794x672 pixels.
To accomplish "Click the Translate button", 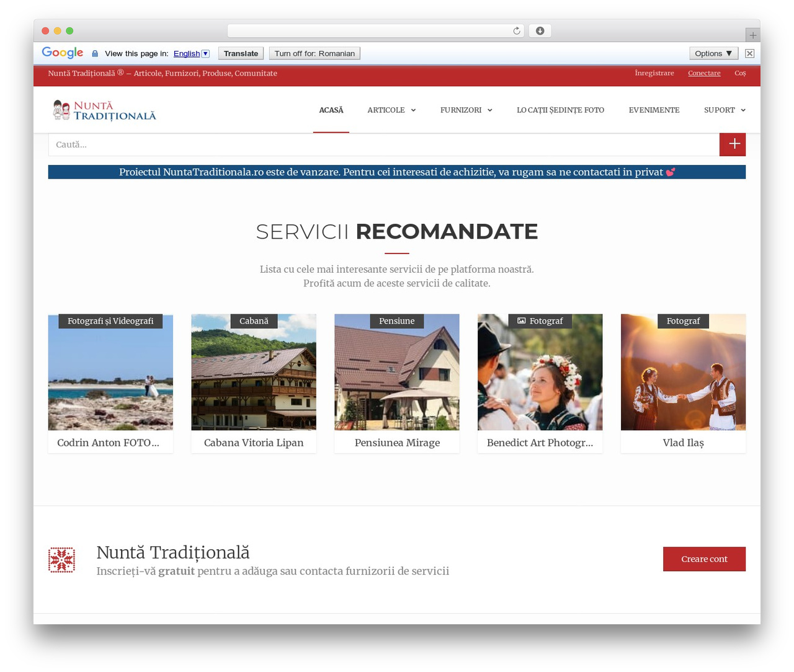I will (241, 53).
